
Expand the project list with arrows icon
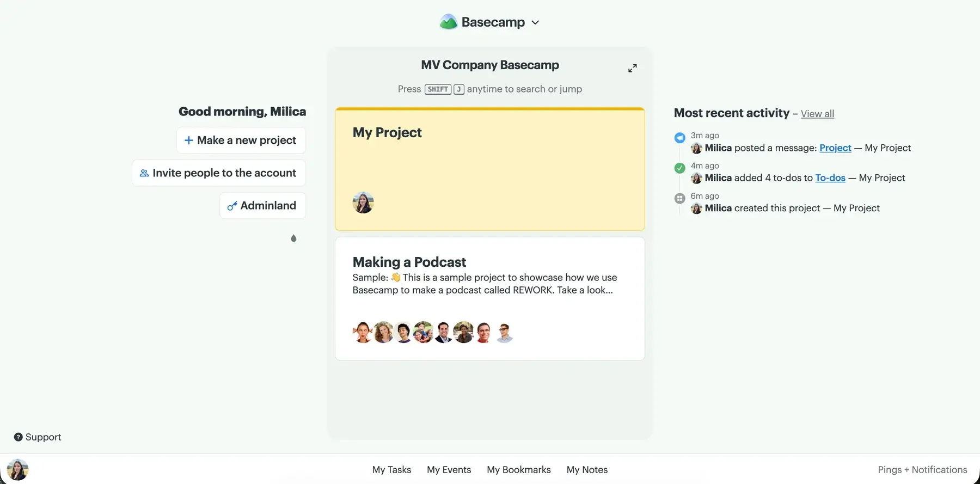(x=632, y=68)
